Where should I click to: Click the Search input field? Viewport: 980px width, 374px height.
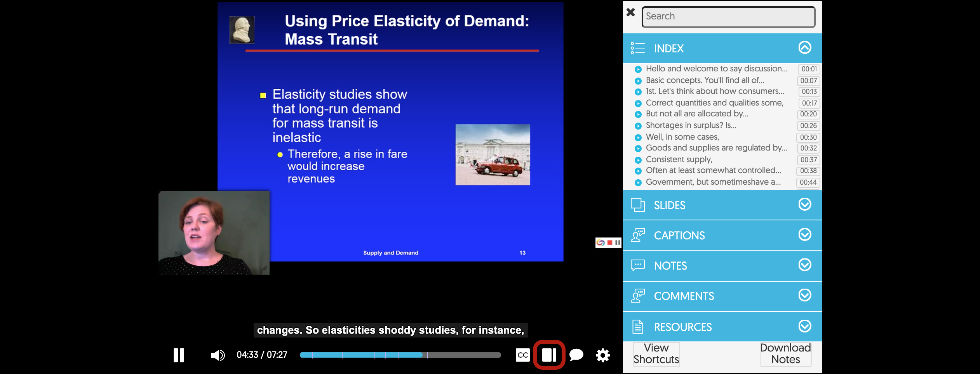pos(728,17)
